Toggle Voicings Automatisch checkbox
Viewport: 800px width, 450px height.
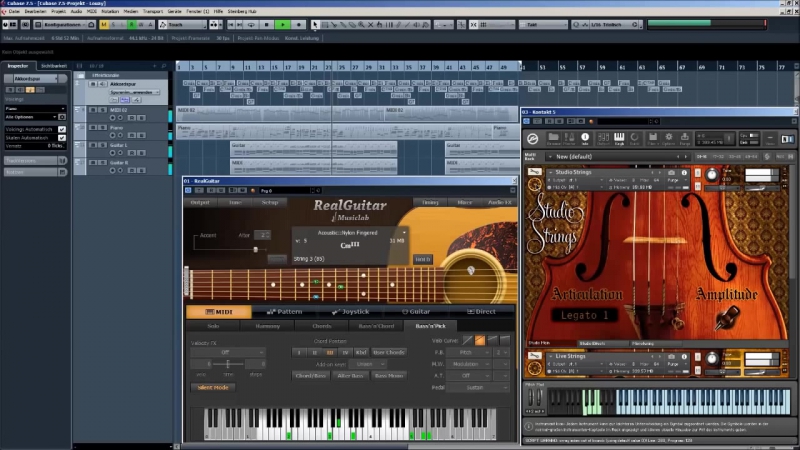(62, 130)
